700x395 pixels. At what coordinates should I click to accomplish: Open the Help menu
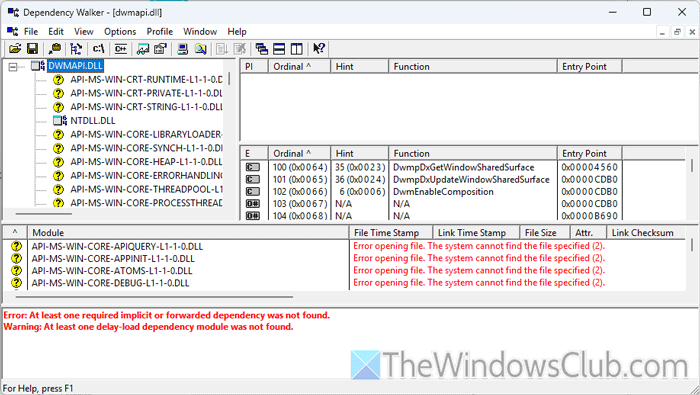237,32
